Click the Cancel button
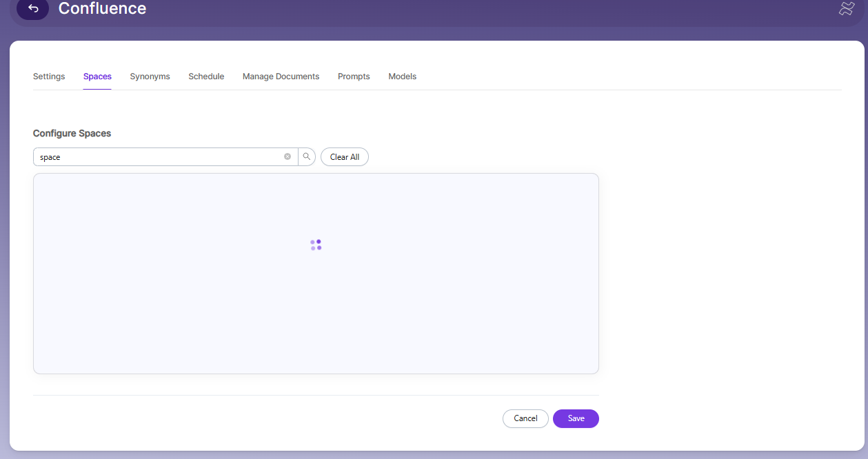This screenshot has height=459, width=868. (525, 418)
